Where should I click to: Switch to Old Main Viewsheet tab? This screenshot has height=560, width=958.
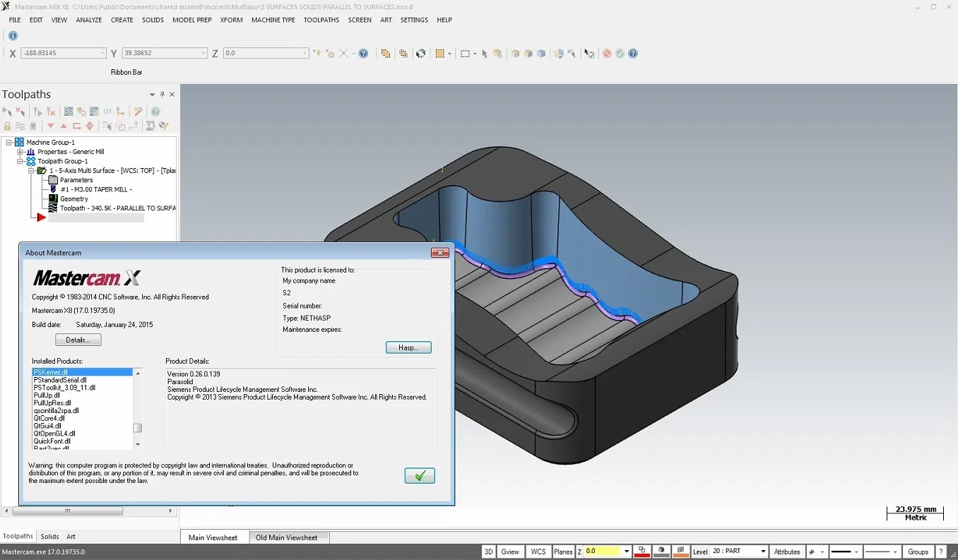click(287, 537)
